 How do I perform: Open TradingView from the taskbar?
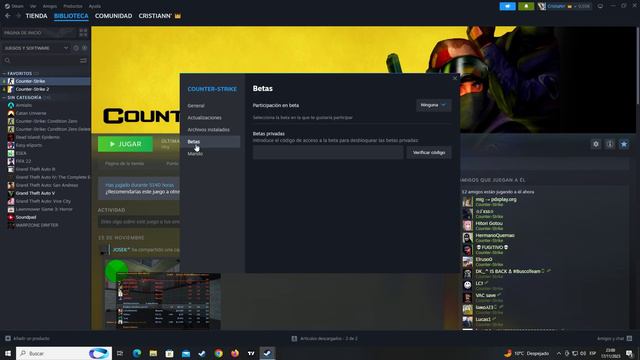coord(251,353)
